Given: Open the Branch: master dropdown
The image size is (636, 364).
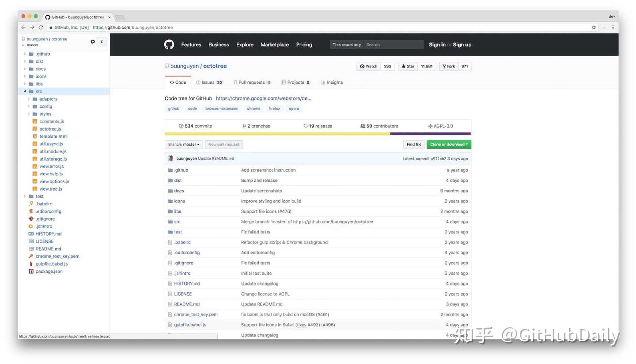Looking at the screenshot, I should pos(183,144).
